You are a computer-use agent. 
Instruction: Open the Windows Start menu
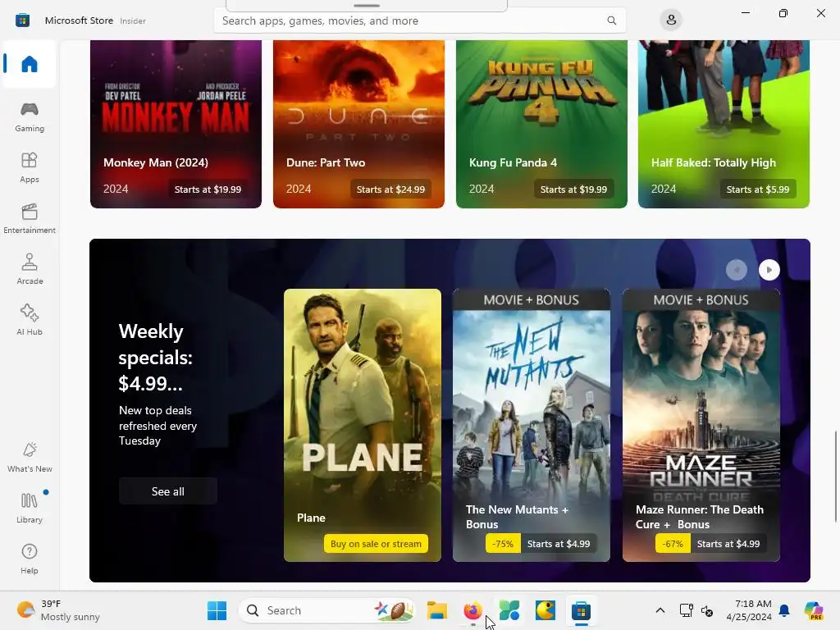[x=217, y=610]
